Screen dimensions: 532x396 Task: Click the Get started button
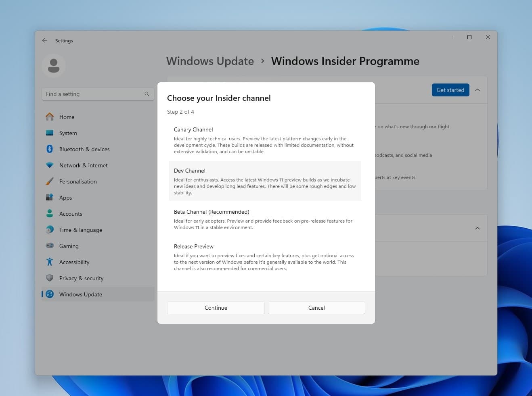pos(450,90)
